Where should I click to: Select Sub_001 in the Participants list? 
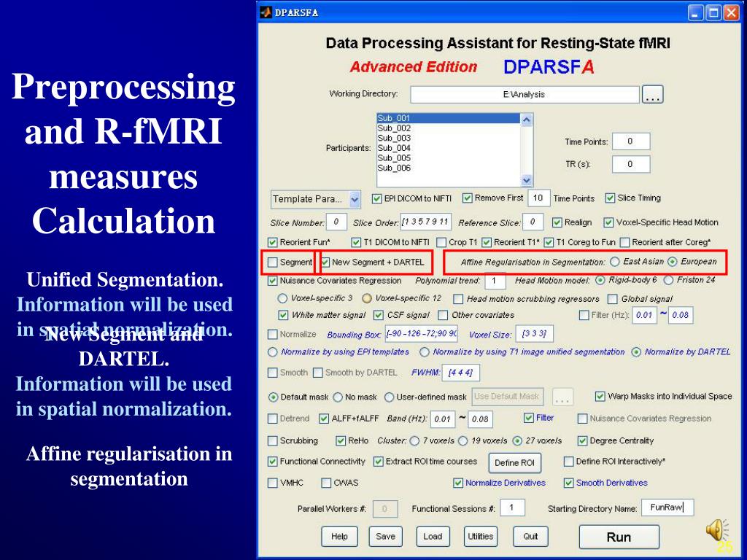coord(449,118)
